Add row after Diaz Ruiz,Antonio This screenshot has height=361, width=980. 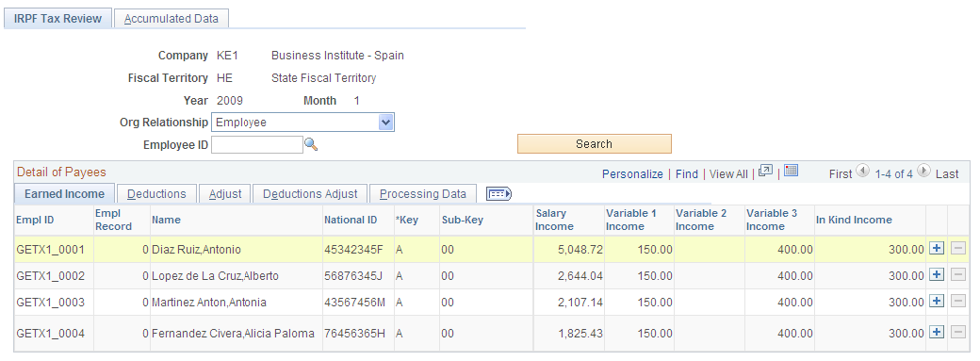[937, 249]
